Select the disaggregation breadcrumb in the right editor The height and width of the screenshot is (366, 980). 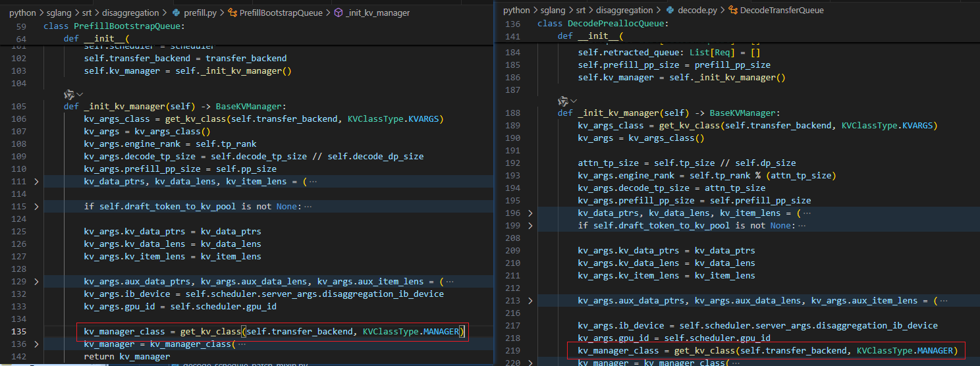[626, 10]
